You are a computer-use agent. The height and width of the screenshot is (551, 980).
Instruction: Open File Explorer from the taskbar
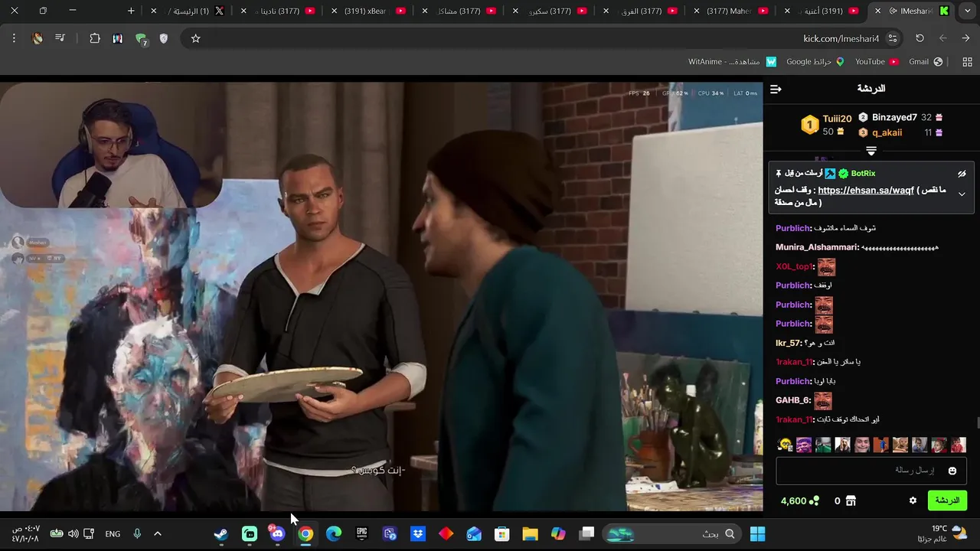click(530, 533)
